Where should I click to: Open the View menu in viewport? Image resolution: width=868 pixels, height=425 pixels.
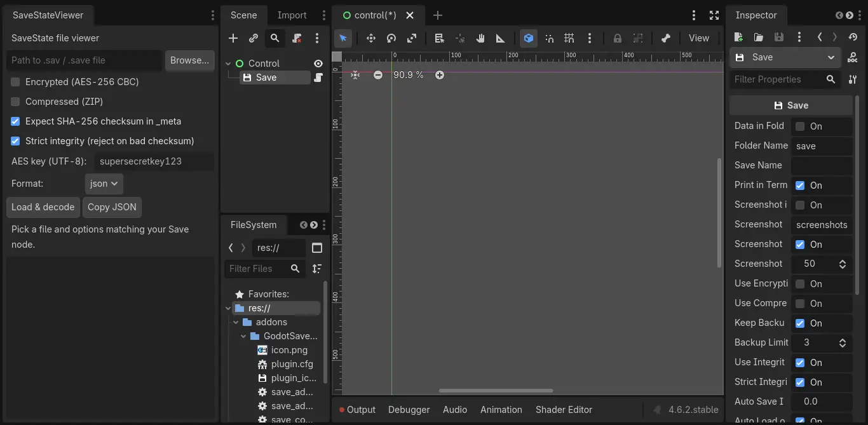699,38
